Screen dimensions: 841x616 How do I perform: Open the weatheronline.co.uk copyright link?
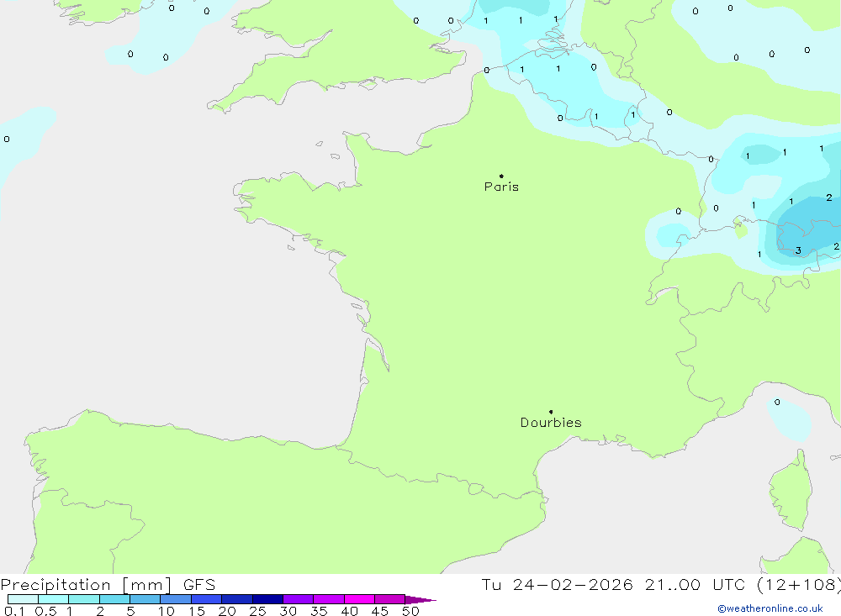(770, 608)
